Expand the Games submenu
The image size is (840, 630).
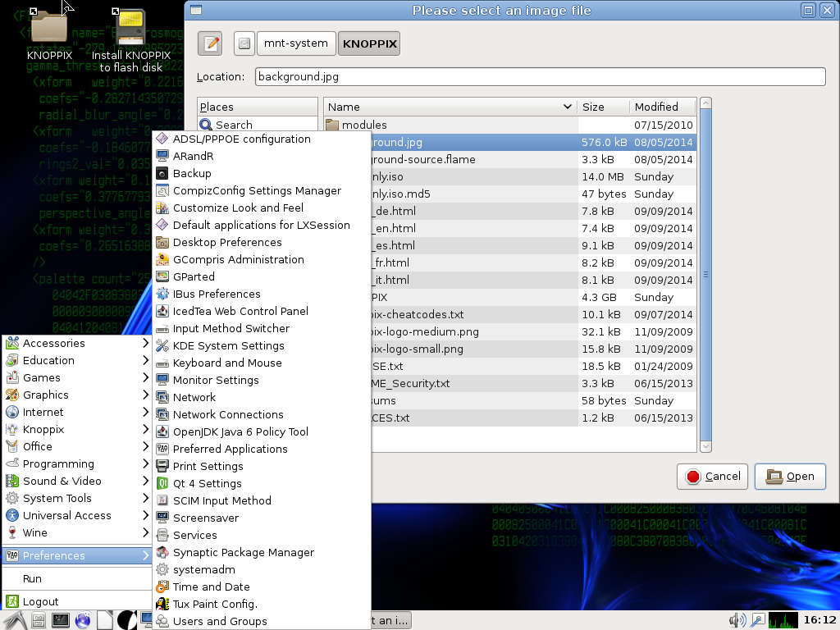(x=77, y=377)
